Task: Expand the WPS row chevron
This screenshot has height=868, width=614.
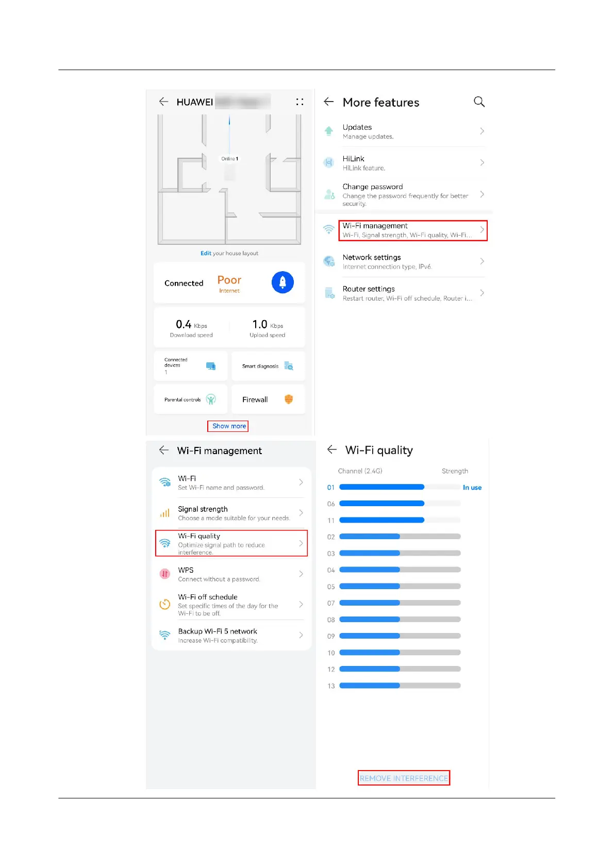Action: click(x=301, y=574)
